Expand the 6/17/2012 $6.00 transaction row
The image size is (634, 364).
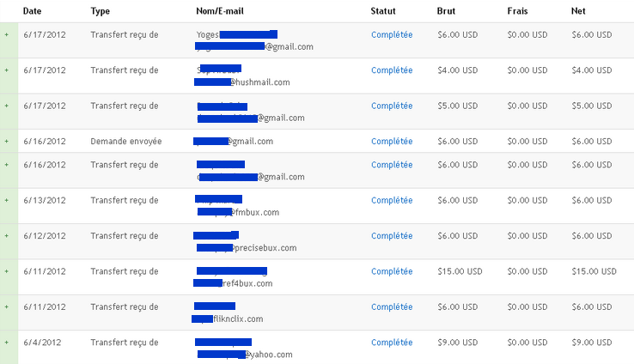[x=7, y=34]
